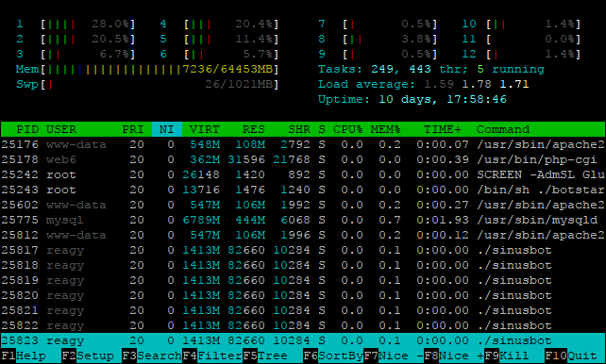Select sinusbot process with PID 25821
The image size is (606, 364).
[303, 310]
